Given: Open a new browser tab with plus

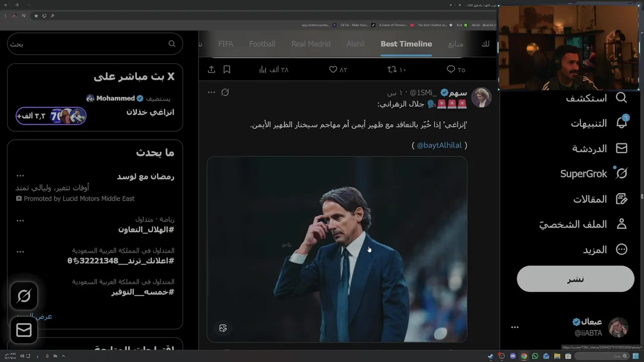Looking at the screenshot, I should [x=451, y=5].
